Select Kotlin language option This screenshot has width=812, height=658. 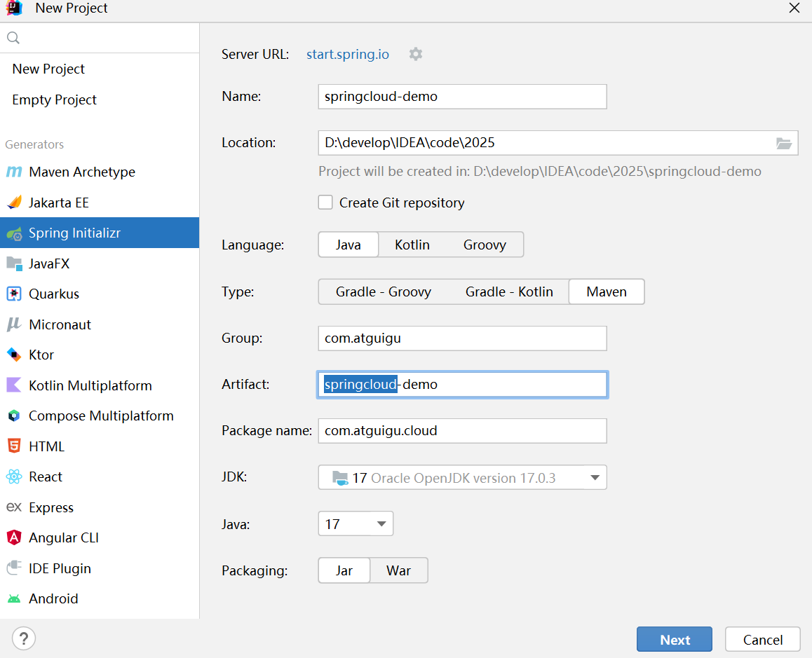coord(412,245)
